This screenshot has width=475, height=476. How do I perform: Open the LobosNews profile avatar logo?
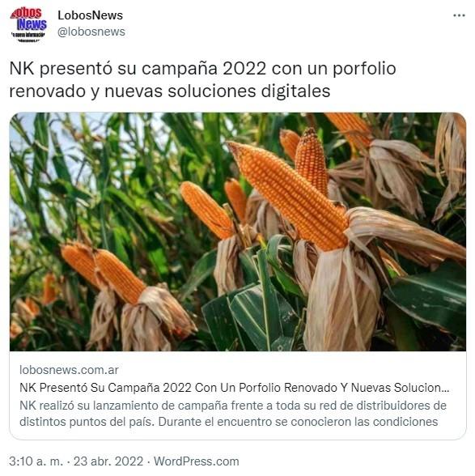28,24
